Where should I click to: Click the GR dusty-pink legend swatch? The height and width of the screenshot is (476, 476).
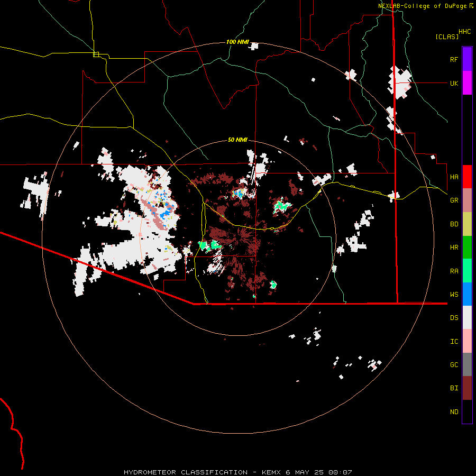[467, 200]
